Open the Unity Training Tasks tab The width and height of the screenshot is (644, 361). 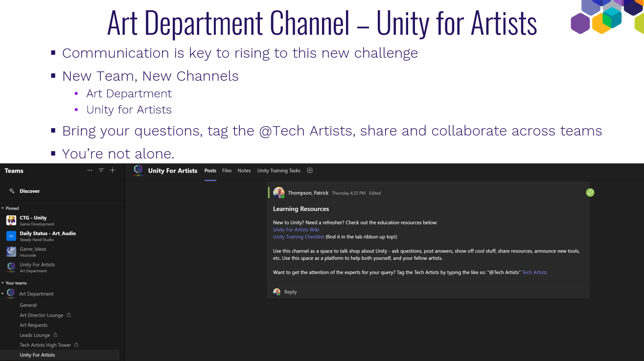point(279,171)
